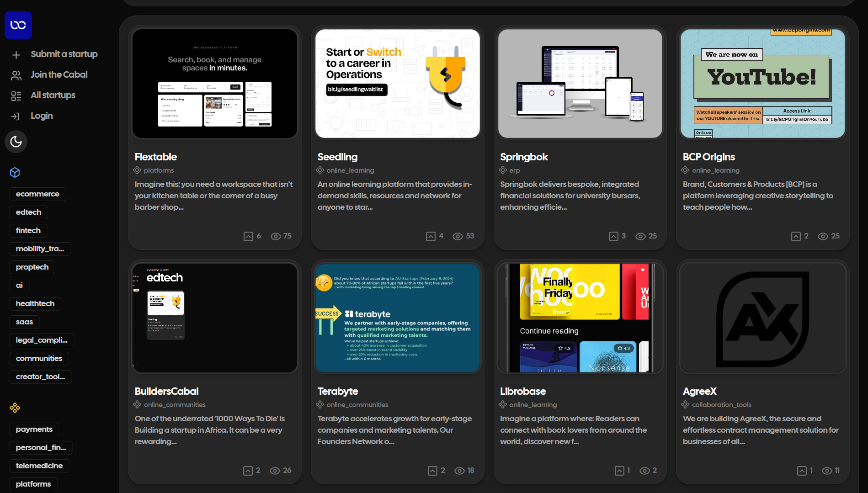Click the blue cube categories icon

15,172
